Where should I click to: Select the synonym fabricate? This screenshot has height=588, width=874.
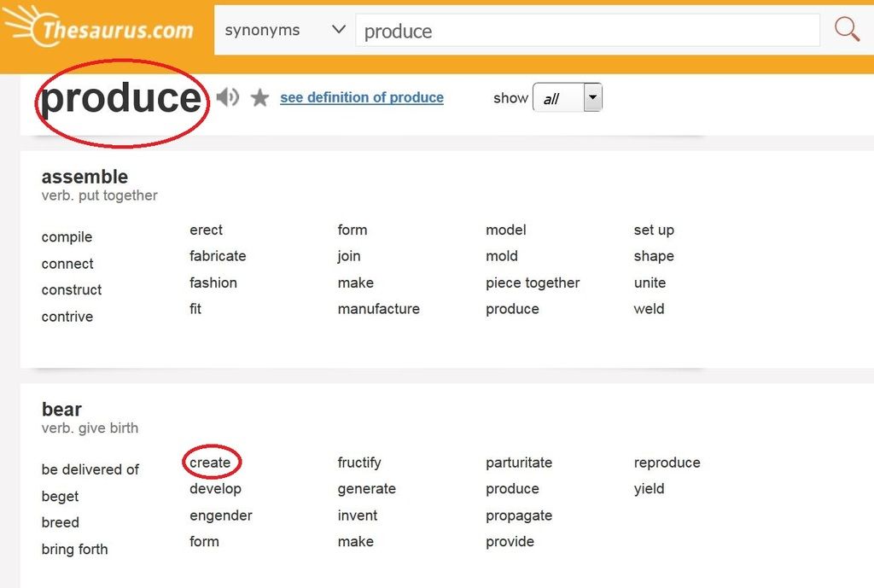point(218,256)
